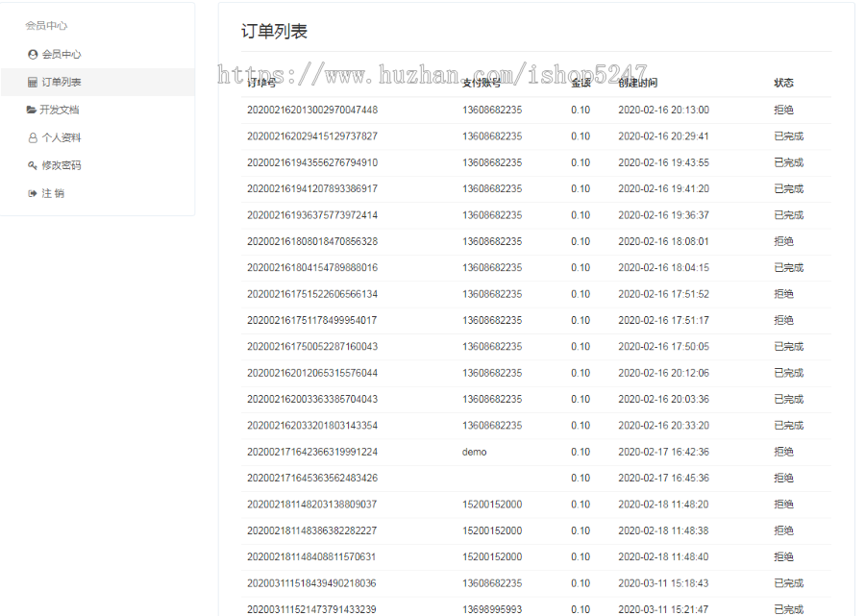Click 拒绝 status in the 20:13:00 row
865x616 pixels.
click(783, 110)
